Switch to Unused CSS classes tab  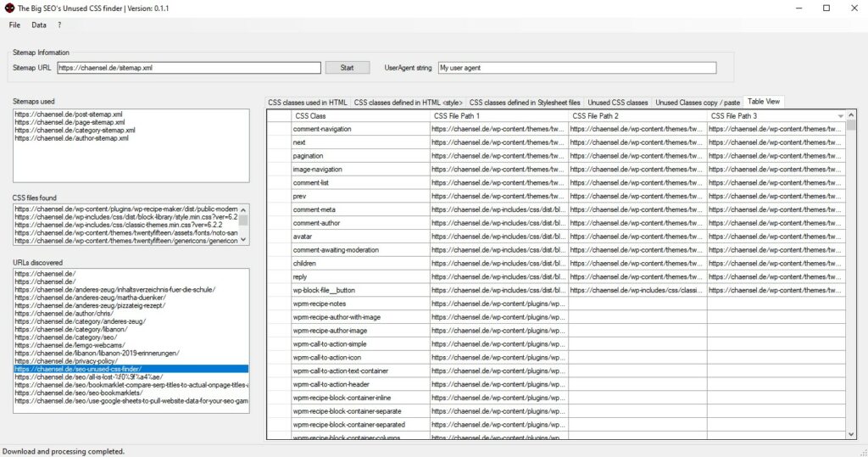pyautogui.click(x=618, y=103)
